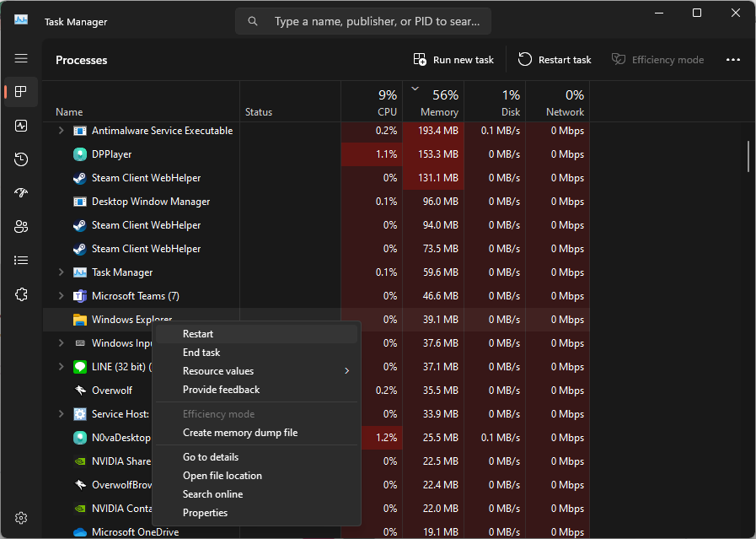This screenshot has height=539, width=756.
Task: Select Provide feedback from context menu
Action: (x=256, y=390)
